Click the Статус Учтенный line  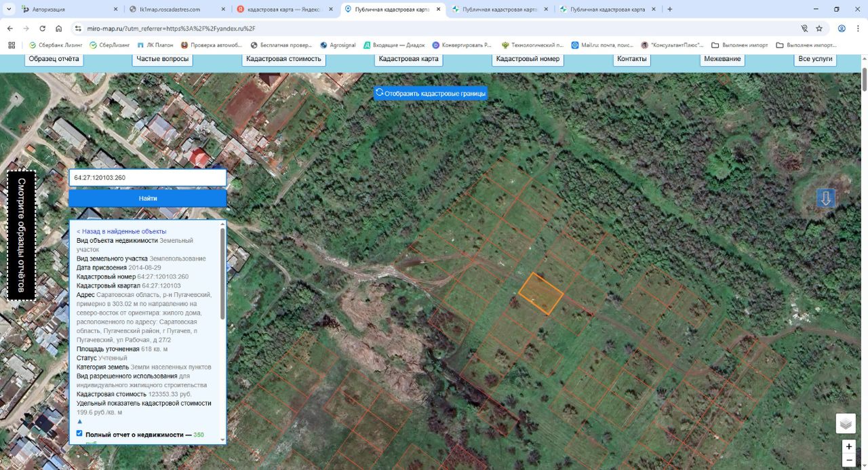pos(102,358)
